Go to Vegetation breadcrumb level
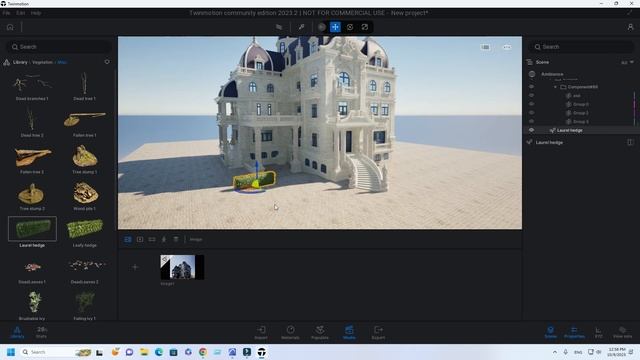Viewport: 640px width, 360px height. [42, 62]
